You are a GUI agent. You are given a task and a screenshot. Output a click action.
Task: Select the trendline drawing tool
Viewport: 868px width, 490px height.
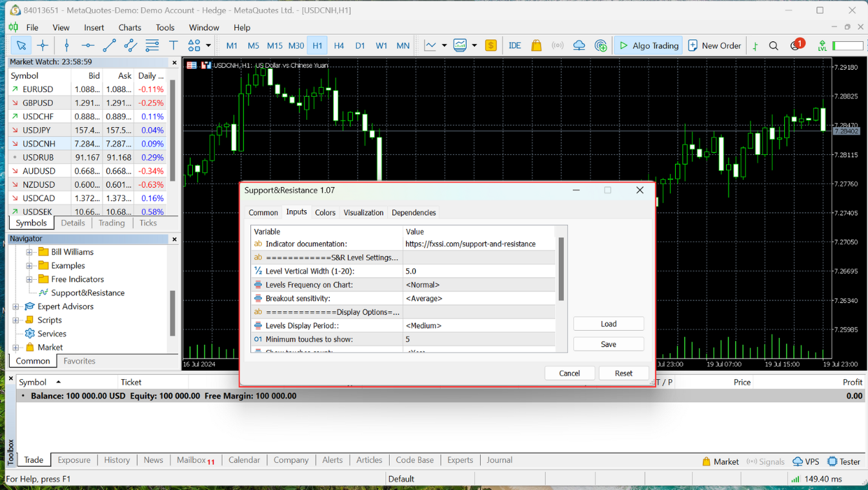109,45
